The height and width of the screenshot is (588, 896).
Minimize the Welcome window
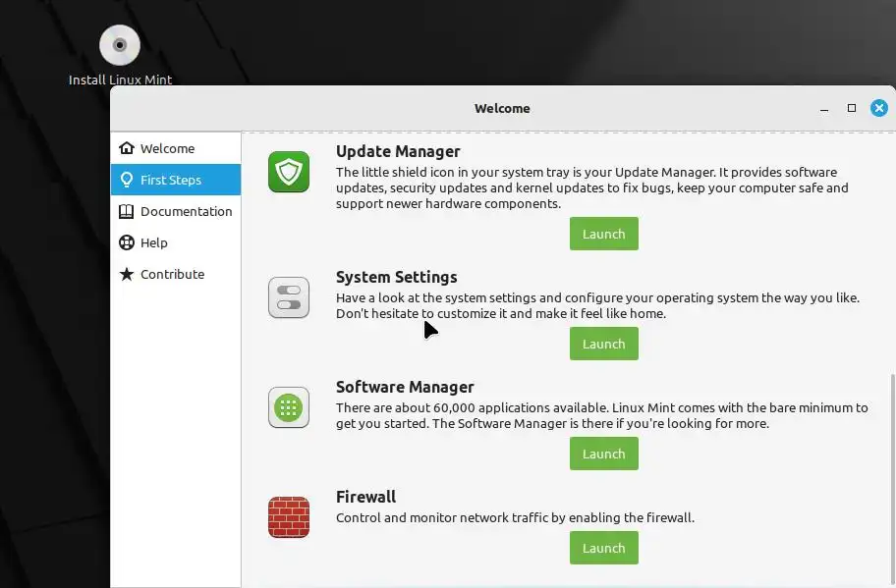pyautogui.click(x=824, y=108)
